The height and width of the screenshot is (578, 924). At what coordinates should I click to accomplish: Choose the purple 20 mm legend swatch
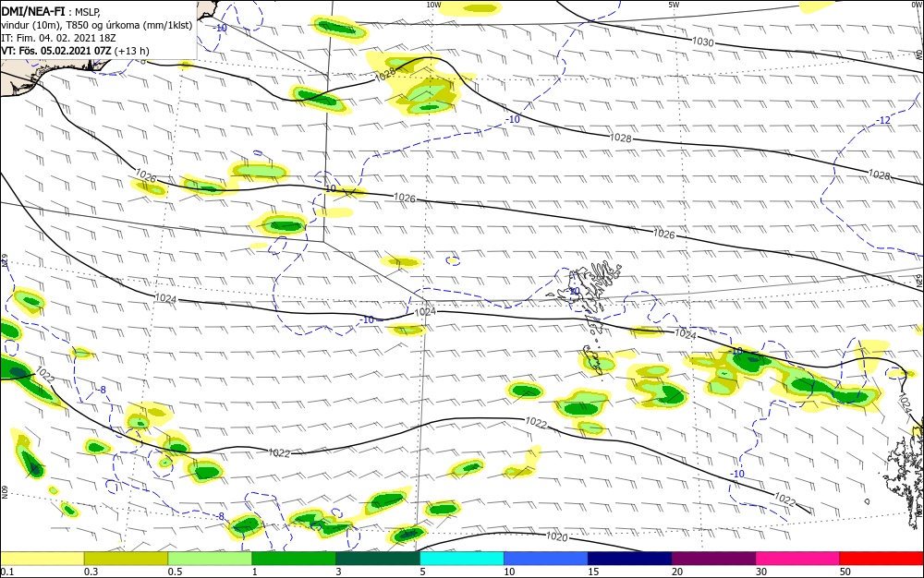(713, 559)
